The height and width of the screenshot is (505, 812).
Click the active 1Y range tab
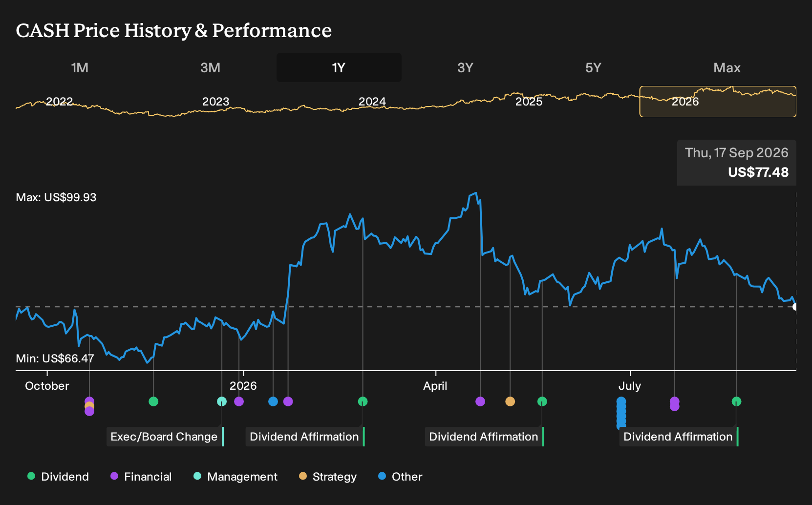pos(339,68)
